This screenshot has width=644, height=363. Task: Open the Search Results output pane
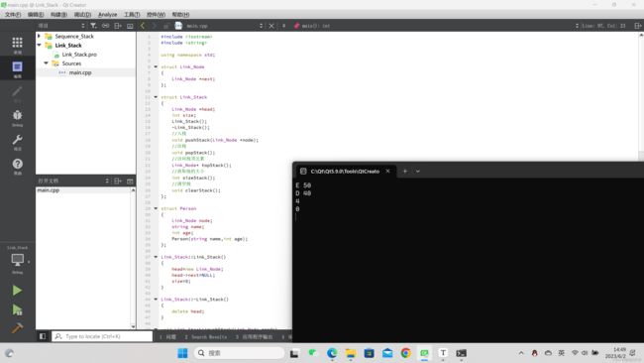206,336
